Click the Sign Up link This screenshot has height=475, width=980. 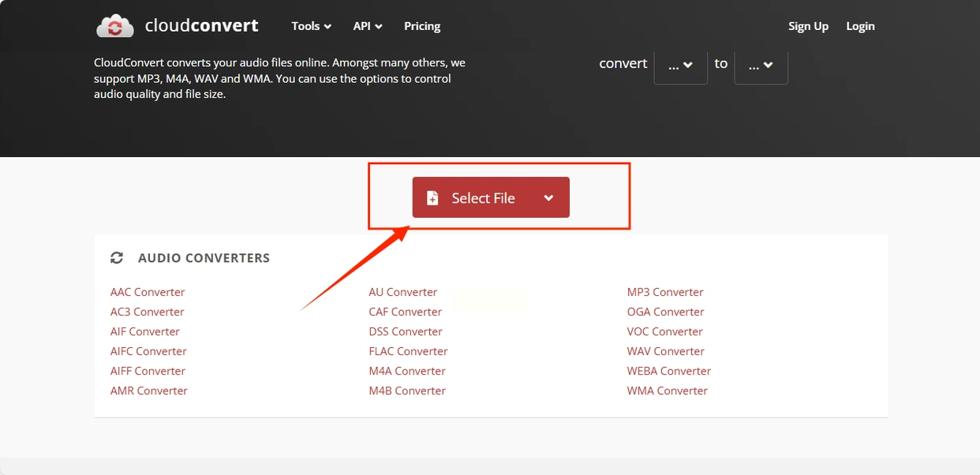pyautogui.click(x=808, y=26)
